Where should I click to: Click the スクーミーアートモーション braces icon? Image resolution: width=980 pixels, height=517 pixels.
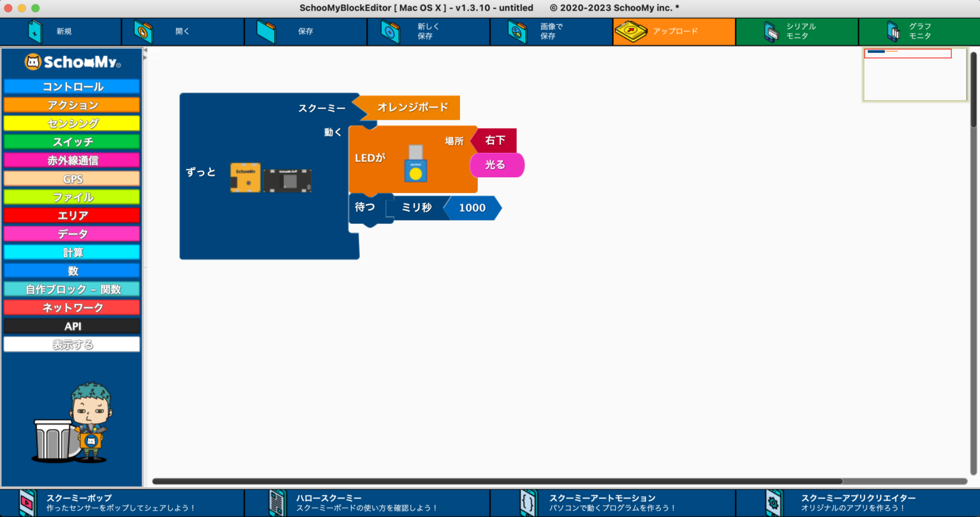point(527,503)
